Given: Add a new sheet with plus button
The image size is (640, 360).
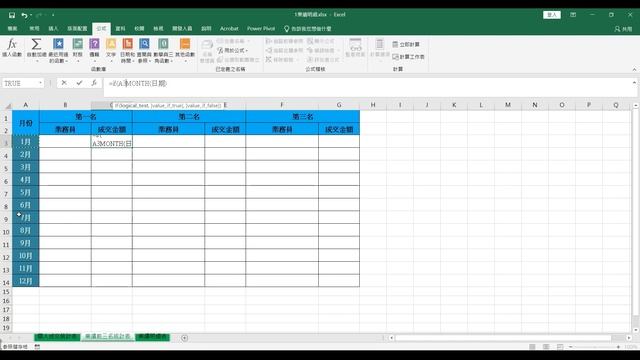Looking at the screenshot, I should click(x=184, y=338).
